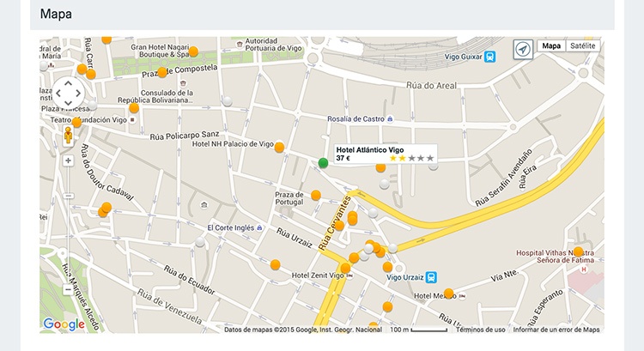Pan map up with top arrow
Screen dimensions: 644x351
68,82
